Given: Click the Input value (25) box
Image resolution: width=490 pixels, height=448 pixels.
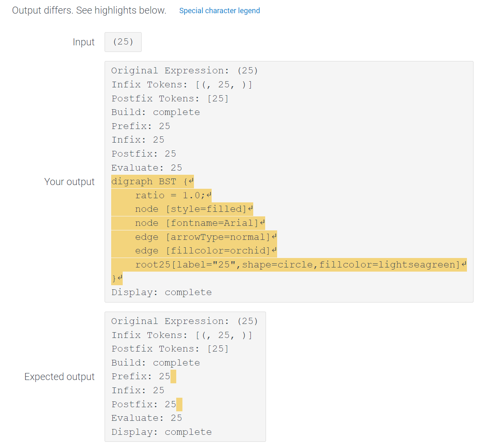Looking at the screenshot, I should click(123, 42).
